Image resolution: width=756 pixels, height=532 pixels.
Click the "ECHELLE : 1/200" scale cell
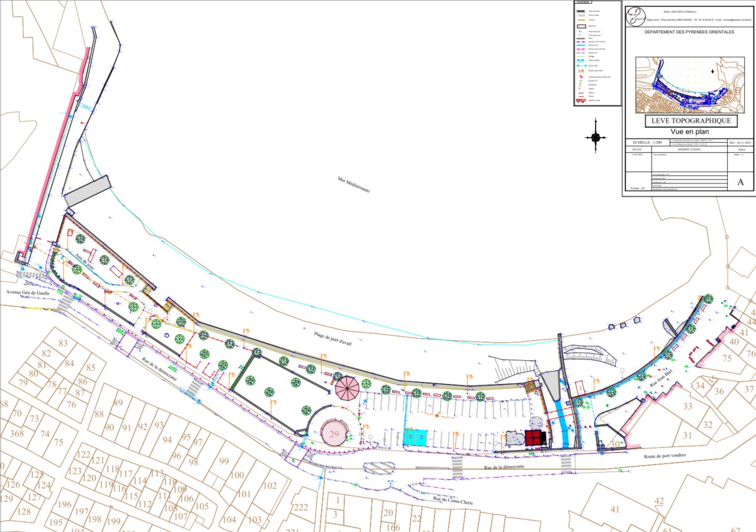pyautogui.click(x=648, y=143)
